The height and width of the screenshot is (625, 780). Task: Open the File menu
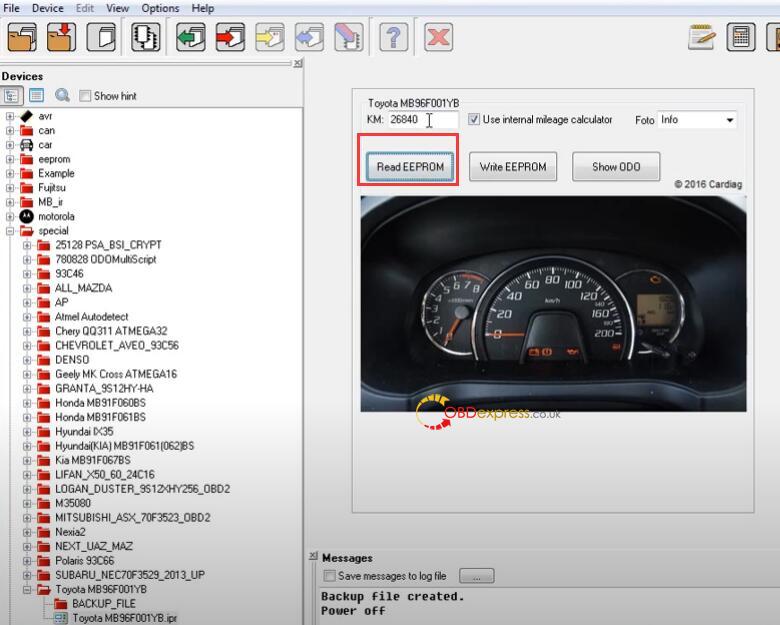(11, 8)
